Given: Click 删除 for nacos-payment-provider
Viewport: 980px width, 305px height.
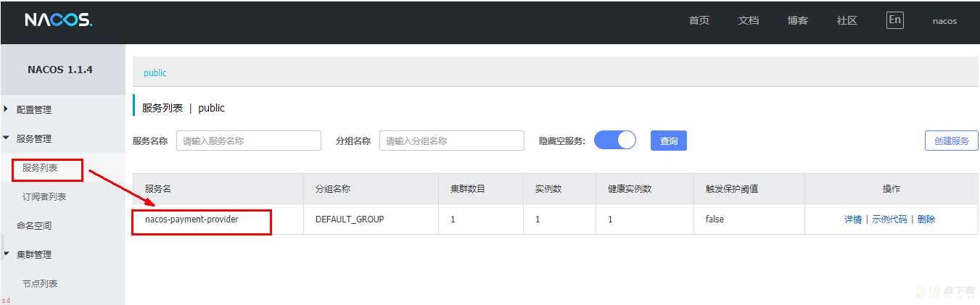Looking at the screenshot, I should click(x=926, y=220).
